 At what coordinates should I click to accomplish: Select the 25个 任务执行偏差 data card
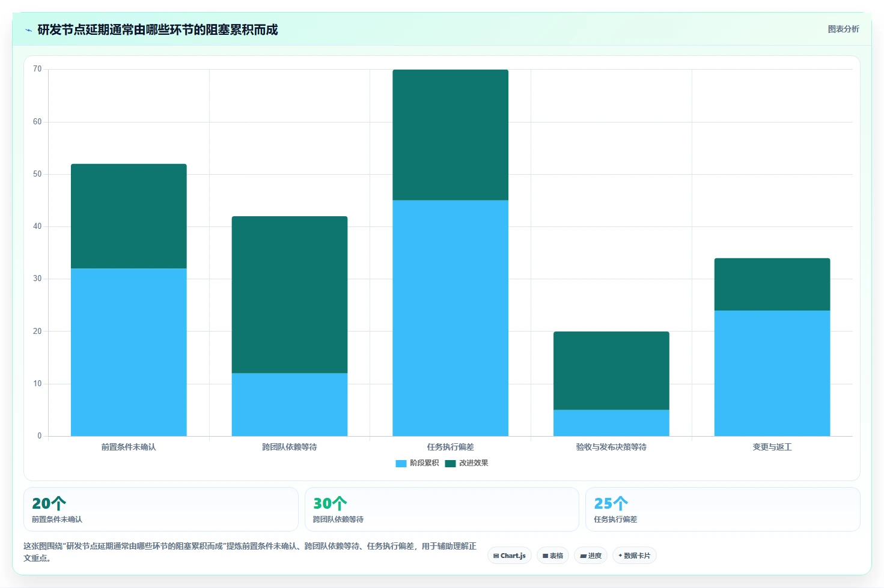coord(723,509)
